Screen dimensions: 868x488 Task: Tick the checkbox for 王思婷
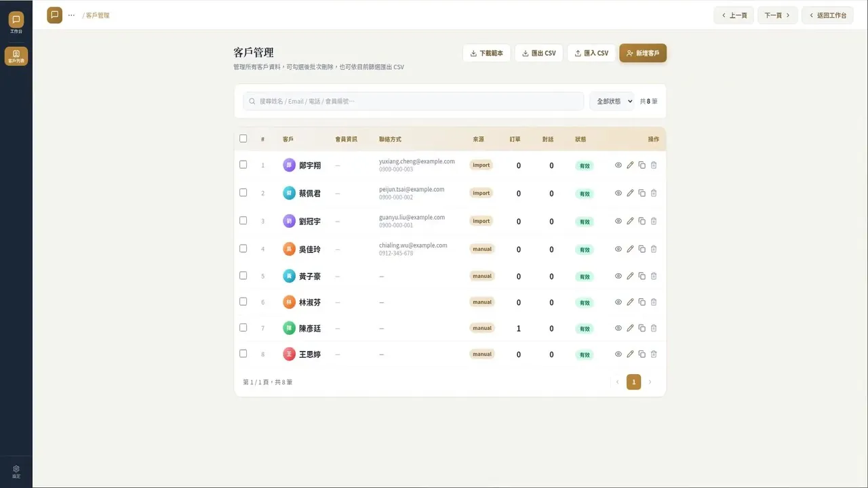[243, 354]
